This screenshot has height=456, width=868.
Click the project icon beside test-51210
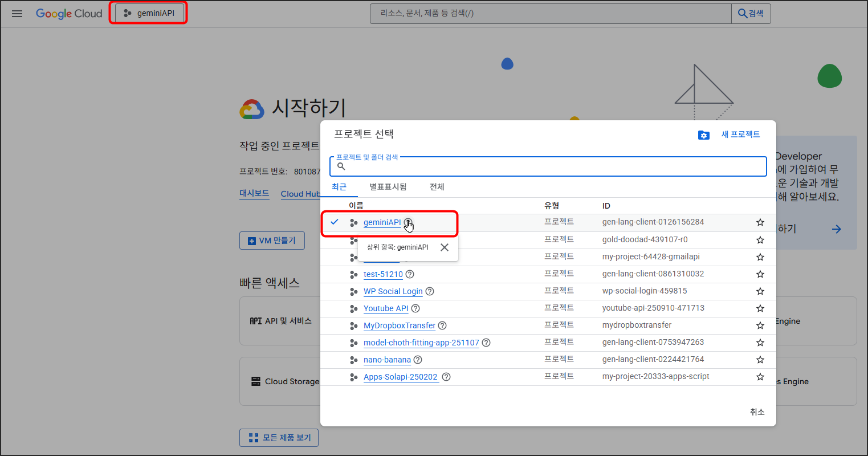pyautogui.click(x=353, y=274)
